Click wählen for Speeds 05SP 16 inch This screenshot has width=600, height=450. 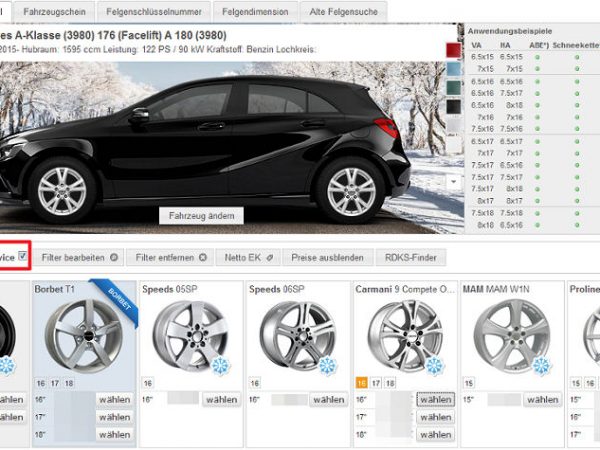[x=222, y=399]
